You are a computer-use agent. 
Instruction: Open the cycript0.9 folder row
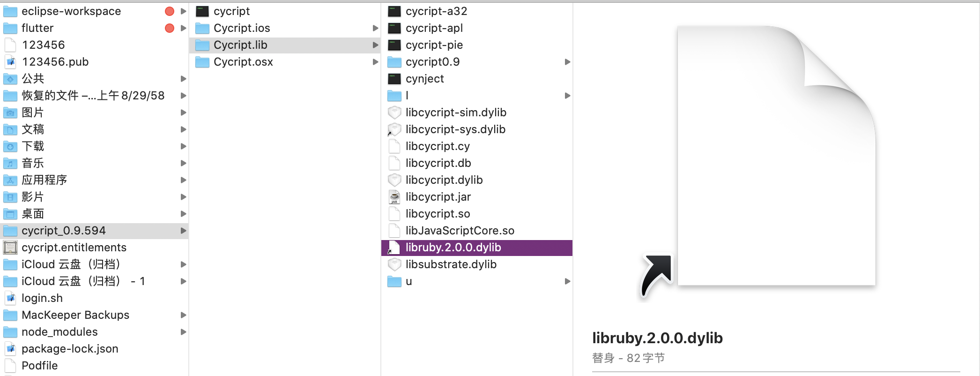coord(477,62)
